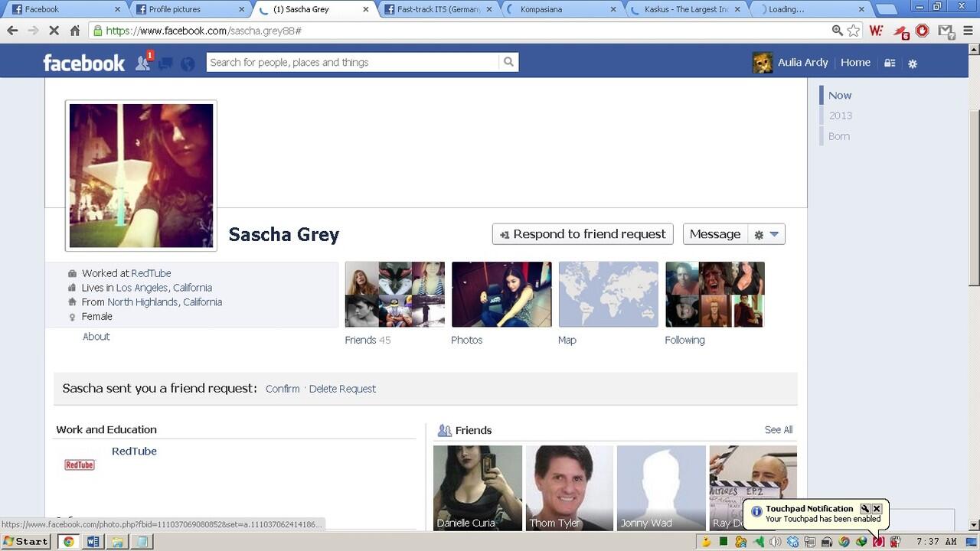Viewport: 980px width, 551px height.
Task: Click the search magnifier button in Facebook
Action: point(508,62)
